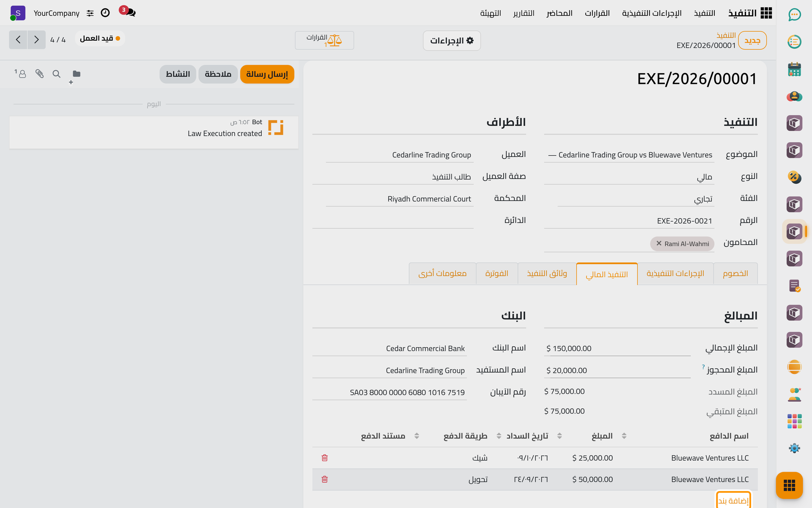Switch to the وثائق التنفيذ tab
The image size is (812, 508).
547,273
